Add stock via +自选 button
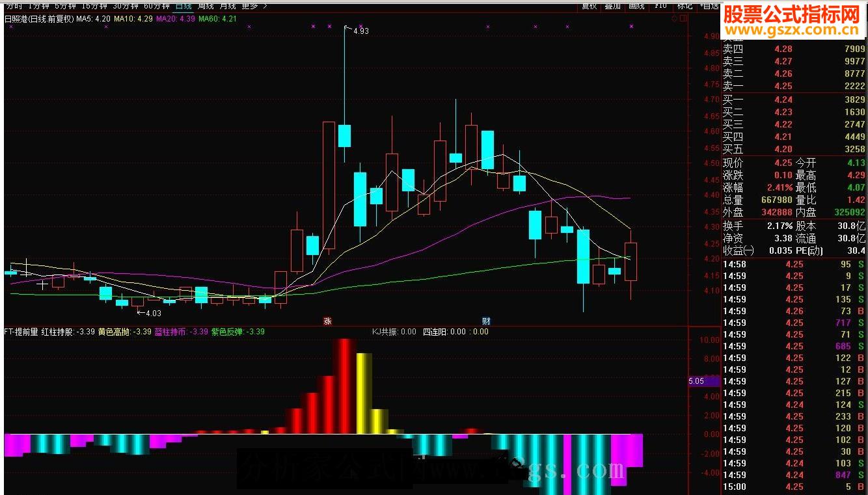Image resolution: width=868 pixels, height=495 pixels. pos(709,5)
